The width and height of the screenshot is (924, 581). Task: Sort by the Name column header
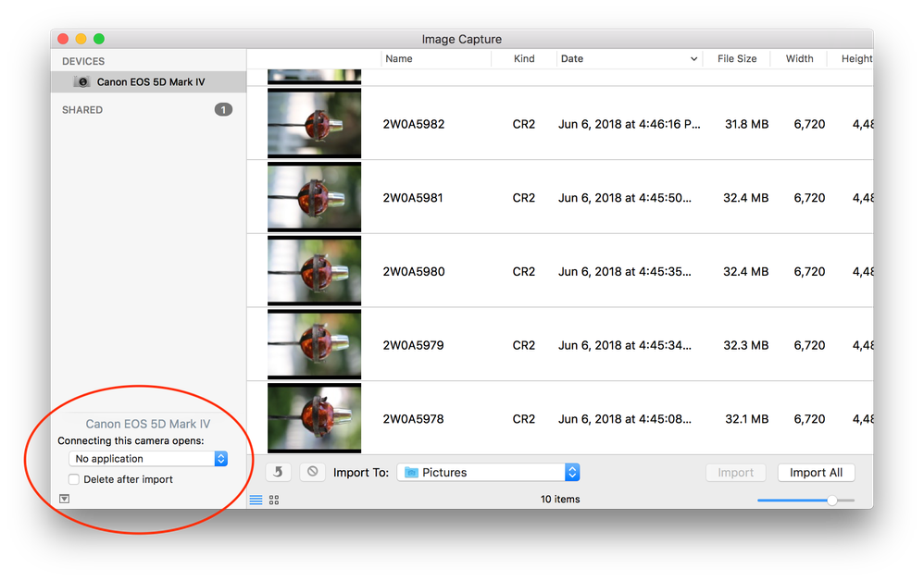(399, 59)
